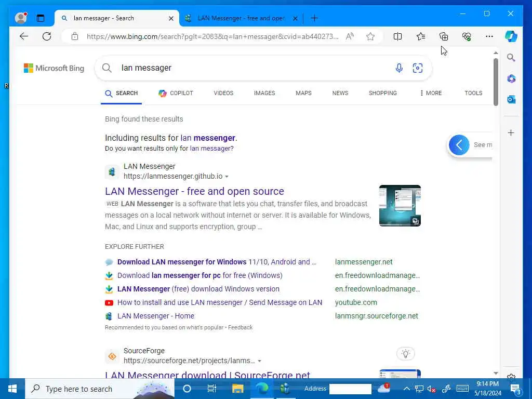Open the Favorites list
Screen dimensions: 532x399
click(421, 36)
